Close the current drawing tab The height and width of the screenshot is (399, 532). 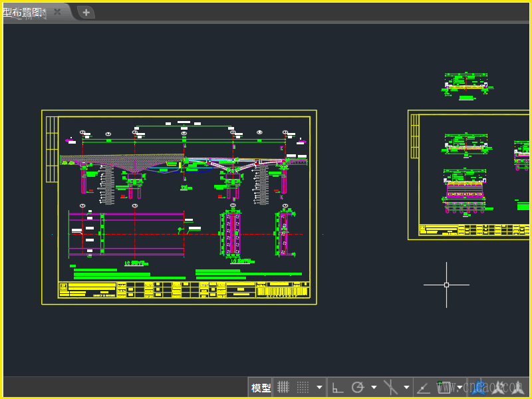[x=58, y=12]
